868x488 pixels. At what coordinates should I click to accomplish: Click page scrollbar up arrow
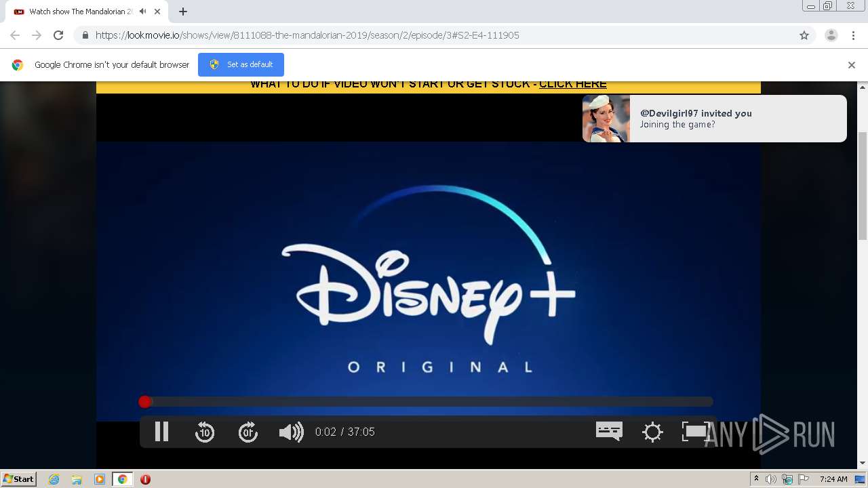[863, 87]
